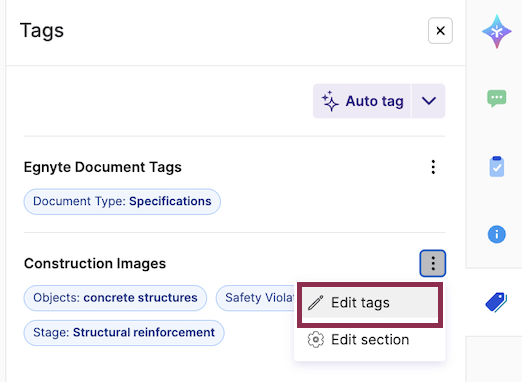This screenshot has height=382, width=522.
Task: Click Objects: concrete structures tag
Action: coord(115,298)
